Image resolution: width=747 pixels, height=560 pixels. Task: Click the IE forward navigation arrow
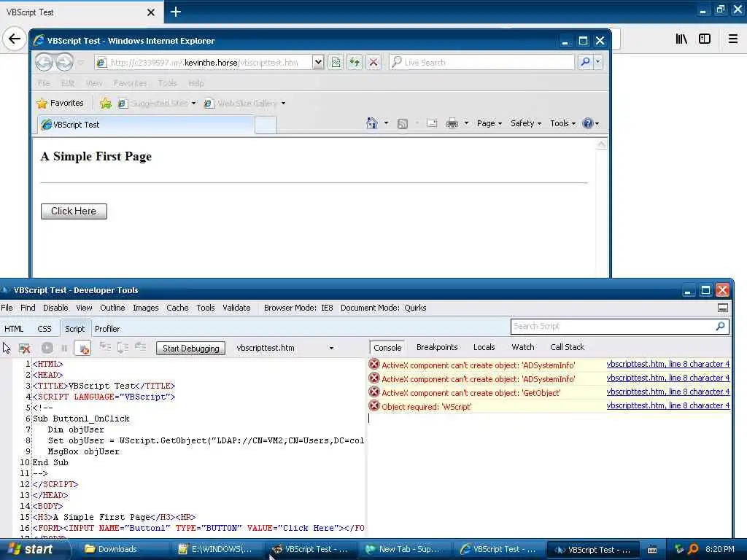[64, 63]
